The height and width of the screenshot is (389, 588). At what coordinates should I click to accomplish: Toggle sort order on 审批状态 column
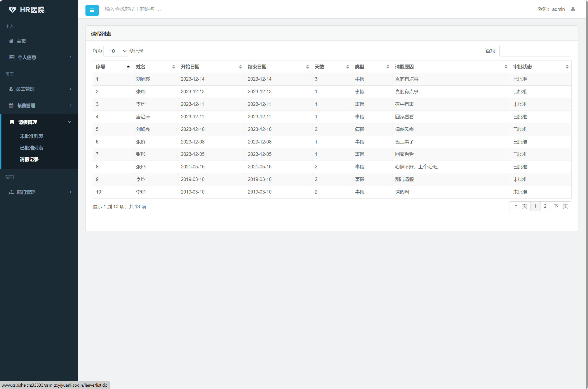click(567, 67)
